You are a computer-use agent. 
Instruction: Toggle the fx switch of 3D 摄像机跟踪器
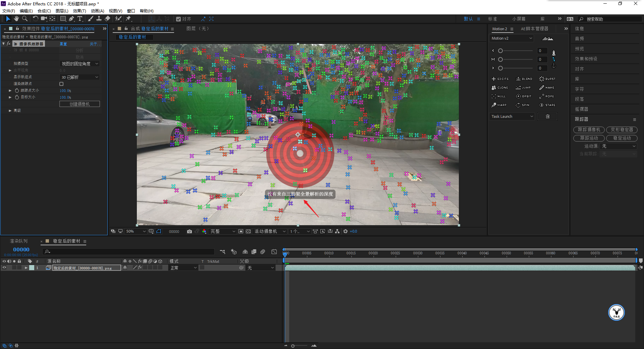pyautogui.click(x=8, y=44)
